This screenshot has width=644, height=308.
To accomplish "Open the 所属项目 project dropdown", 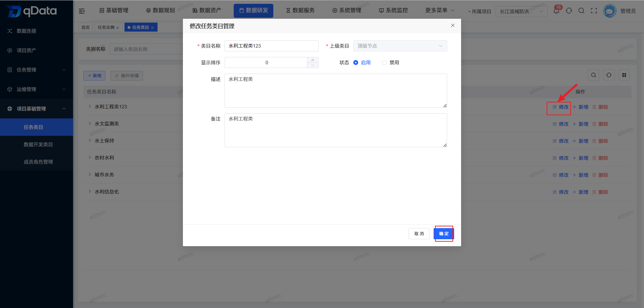I will click(521, 11).
